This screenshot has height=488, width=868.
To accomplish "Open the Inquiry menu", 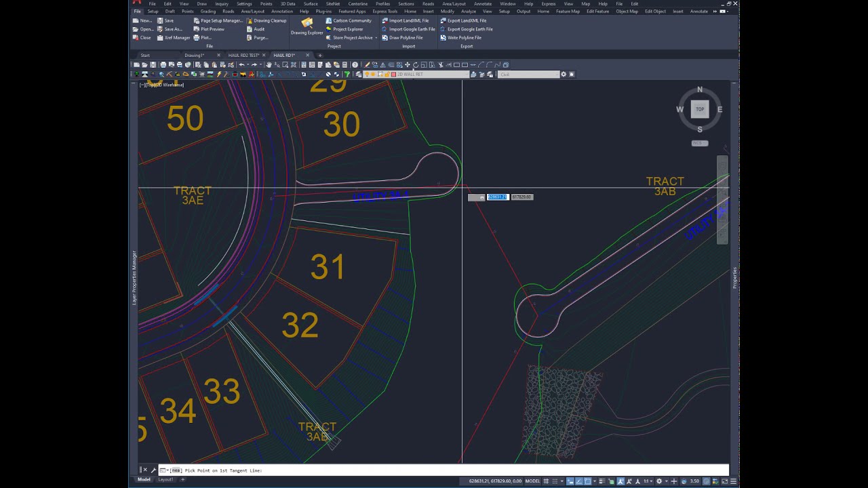I will [222, 3].
